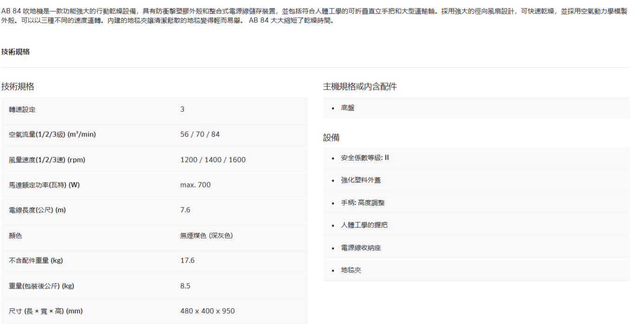Click the 地毯夾 list item
Image resolution: width=644 pixels, height=327 pixels.
(x=351, y=270)
